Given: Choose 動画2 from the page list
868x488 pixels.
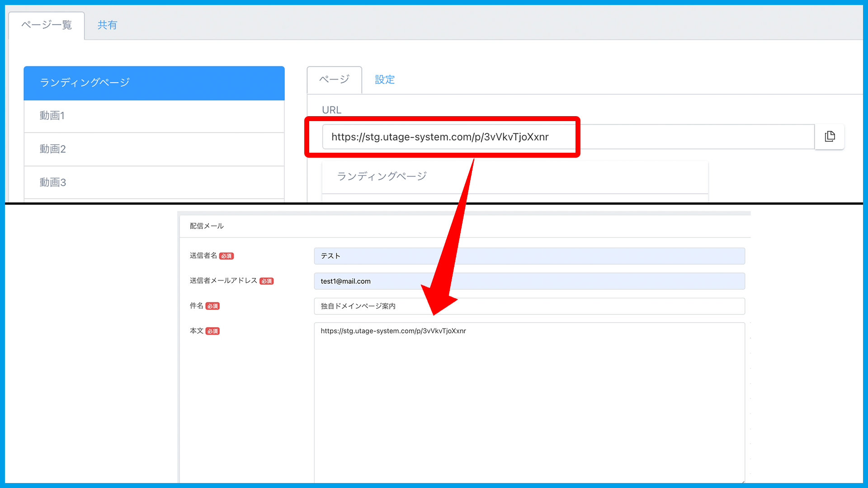Looking at the screenshot, I should pyautogui.click(x=154, y=149).
